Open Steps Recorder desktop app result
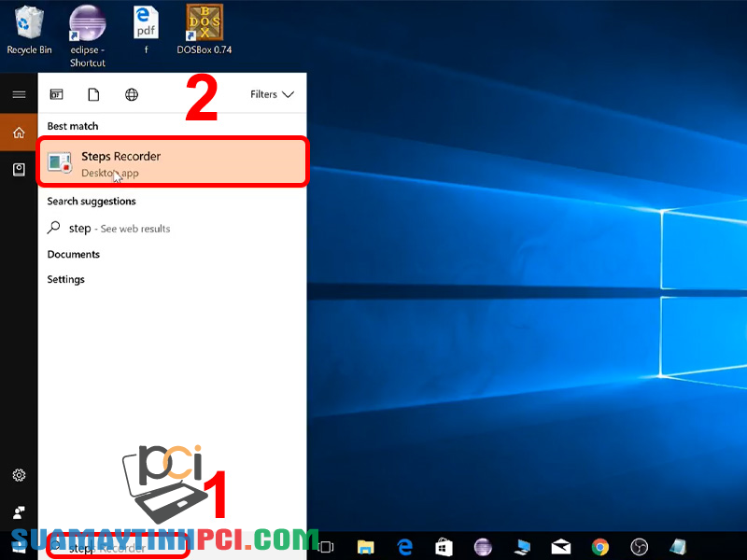The image size is (747, 560). [173, 161]
